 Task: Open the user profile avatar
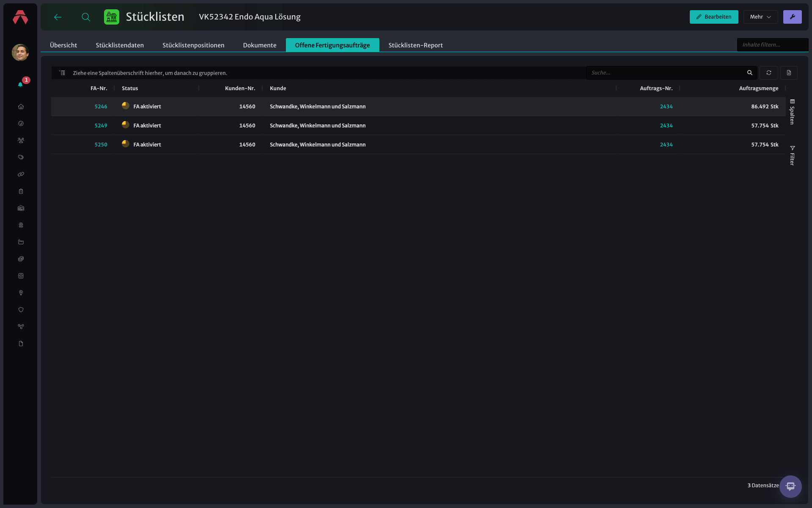pos(20,52)
